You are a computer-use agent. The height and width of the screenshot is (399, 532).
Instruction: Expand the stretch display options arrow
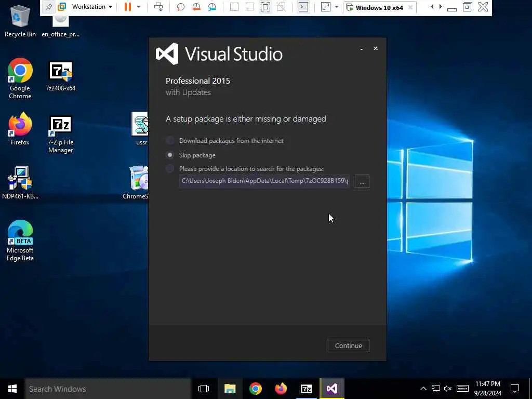point(337,7)
